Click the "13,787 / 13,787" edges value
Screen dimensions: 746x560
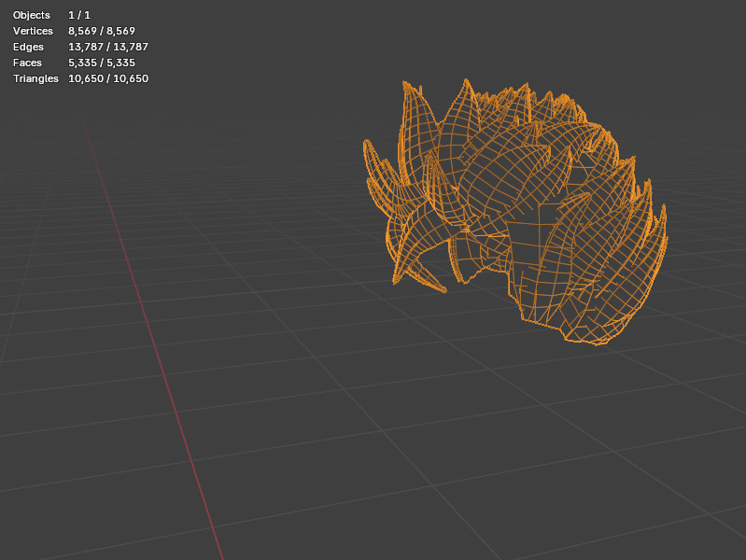point(108,47)
